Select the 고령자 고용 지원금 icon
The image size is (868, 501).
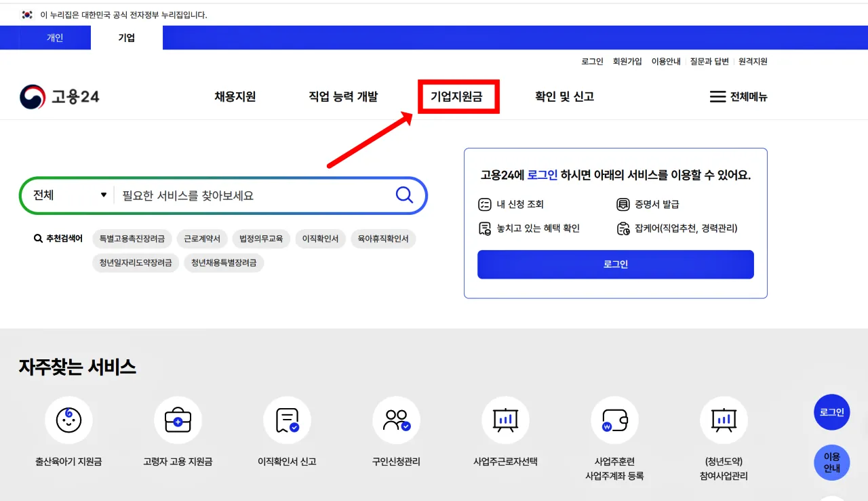click(x=177, y=420)
